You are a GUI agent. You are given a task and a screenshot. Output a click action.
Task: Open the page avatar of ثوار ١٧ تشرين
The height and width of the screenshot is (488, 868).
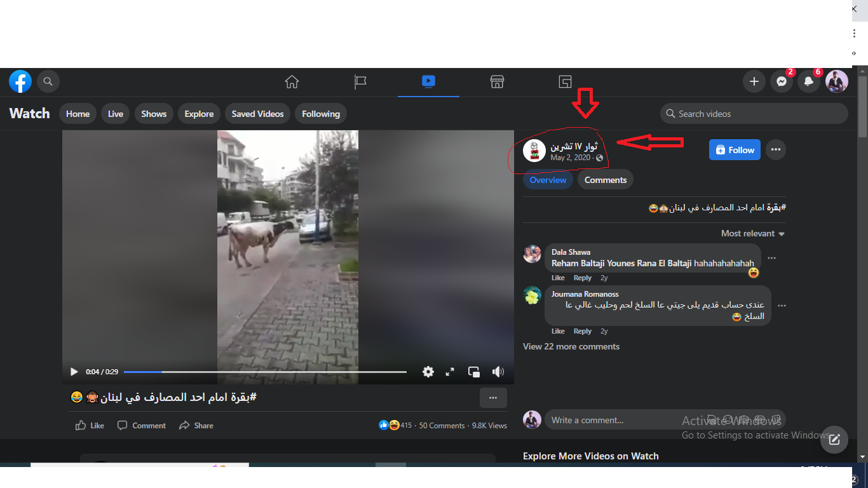tap(534, 151)
